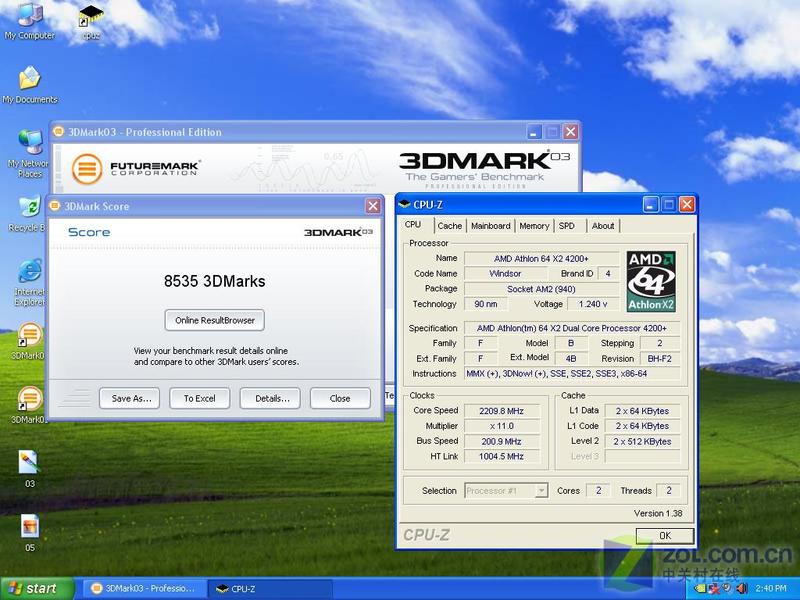Viewport: 800px width, 600px height.
Task: Click the Futuremark orange logo in 3DMark03
Action: click(x=87, y=168)
